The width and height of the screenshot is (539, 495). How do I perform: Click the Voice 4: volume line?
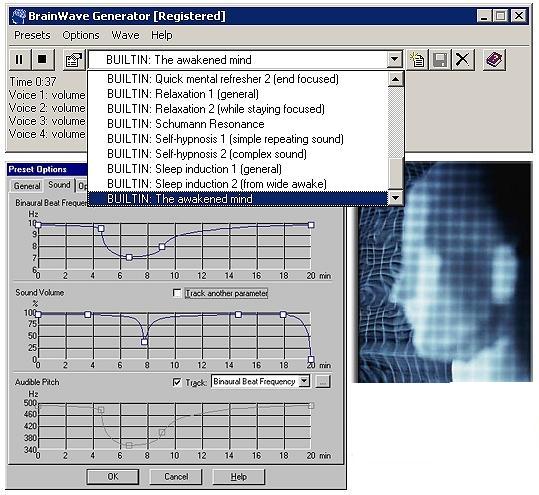(x=47, y=134)
